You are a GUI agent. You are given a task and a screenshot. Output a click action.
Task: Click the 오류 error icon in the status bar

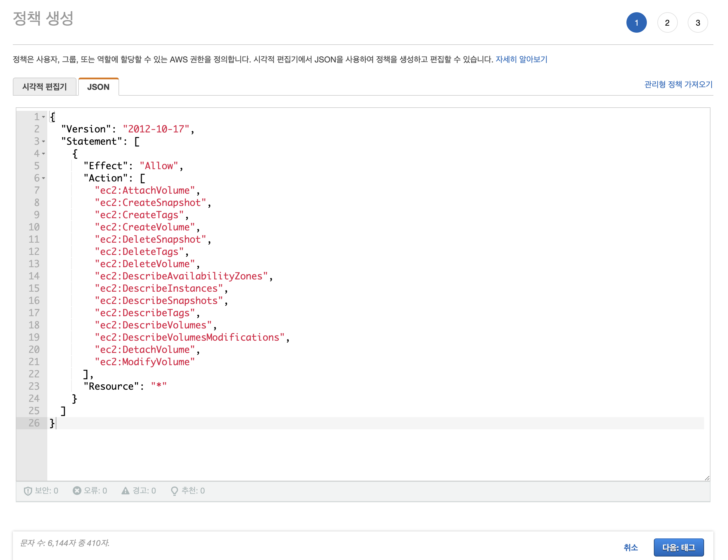[x=77, y=491]
